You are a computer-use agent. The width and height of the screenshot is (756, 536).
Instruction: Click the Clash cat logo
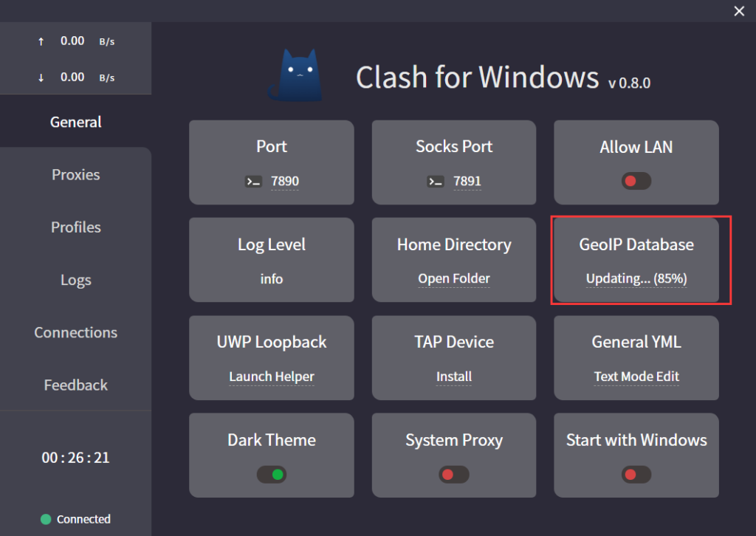pyautogui.click(x=294, y=74)
